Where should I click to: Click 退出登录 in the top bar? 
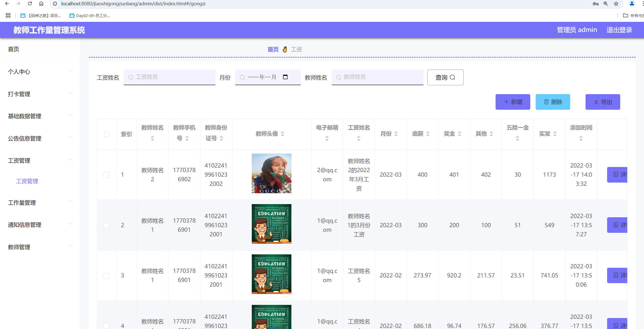pyautogui.click(x=619, y=30)
